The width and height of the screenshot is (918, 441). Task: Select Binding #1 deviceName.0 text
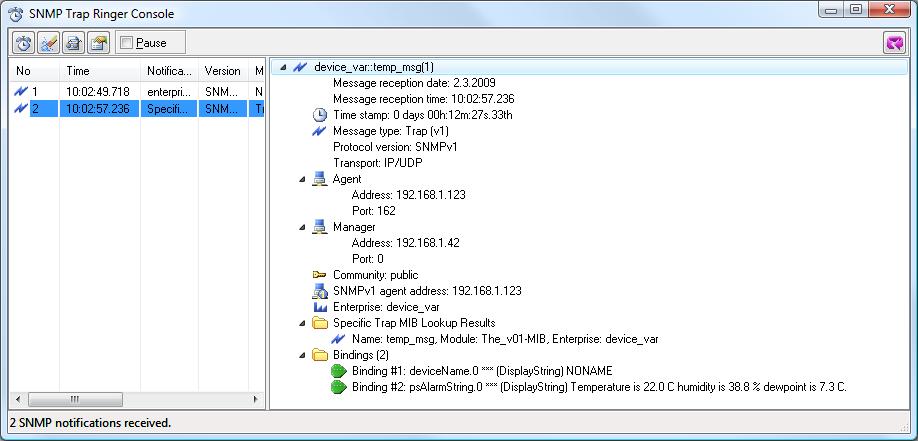pos(482,371)
